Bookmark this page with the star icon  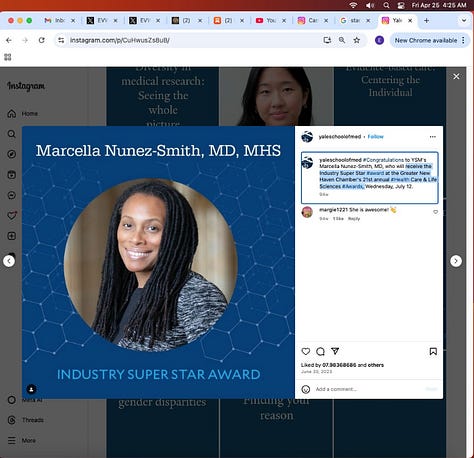[357, 40]
